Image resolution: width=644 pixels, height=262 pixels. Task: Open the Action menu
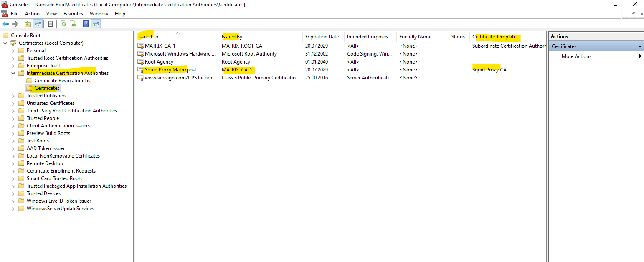pyautogui.click(x=32, y=14)
